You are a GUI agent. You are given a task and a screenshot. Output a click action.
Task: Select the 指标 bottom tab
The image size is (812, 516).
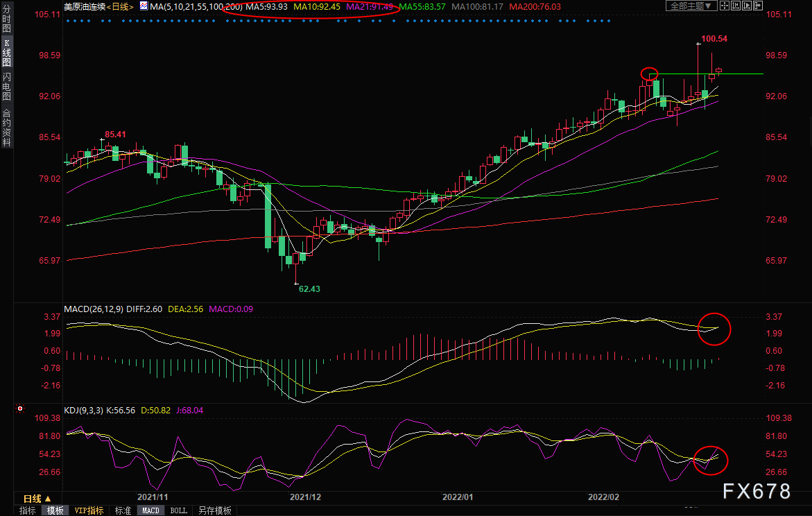[28, 511]
